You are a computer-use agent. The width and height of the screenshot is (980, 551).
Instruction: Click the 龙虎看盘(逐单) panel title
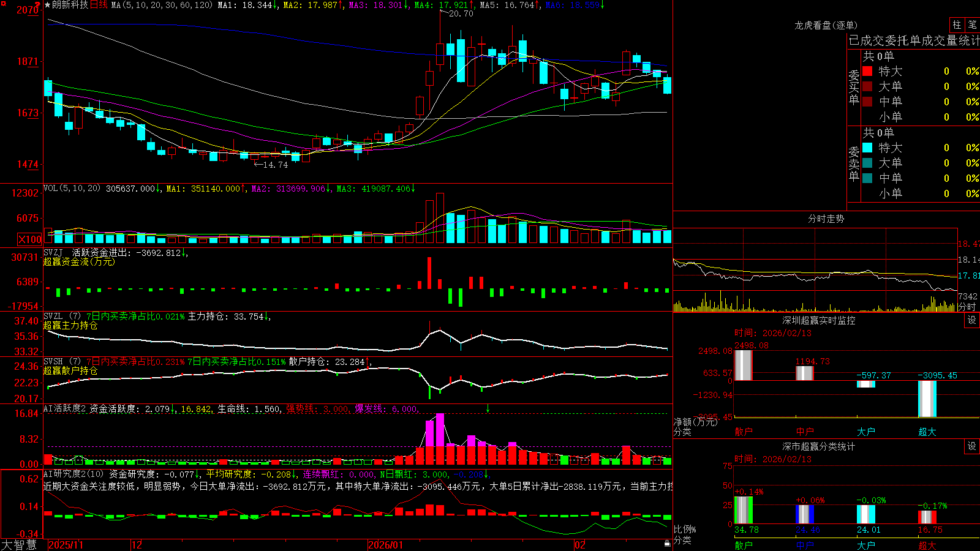point(826,25)
